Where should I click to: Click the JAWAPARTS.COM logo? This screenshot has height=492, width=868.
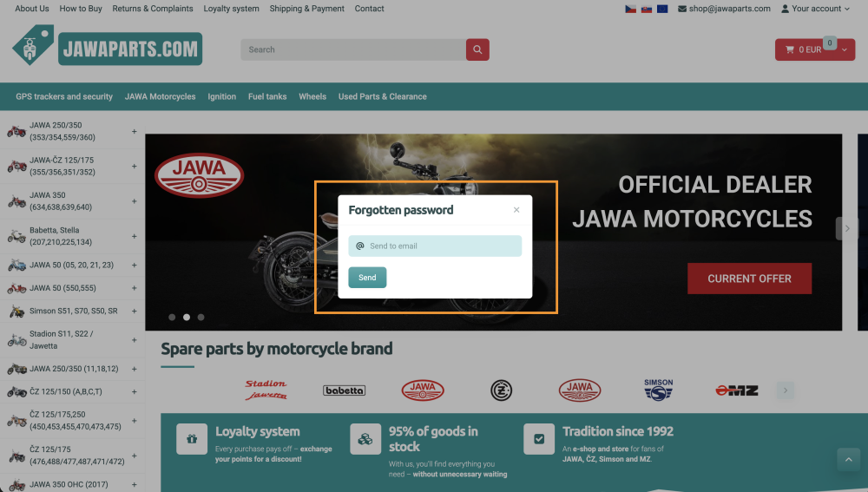point(108,48)
